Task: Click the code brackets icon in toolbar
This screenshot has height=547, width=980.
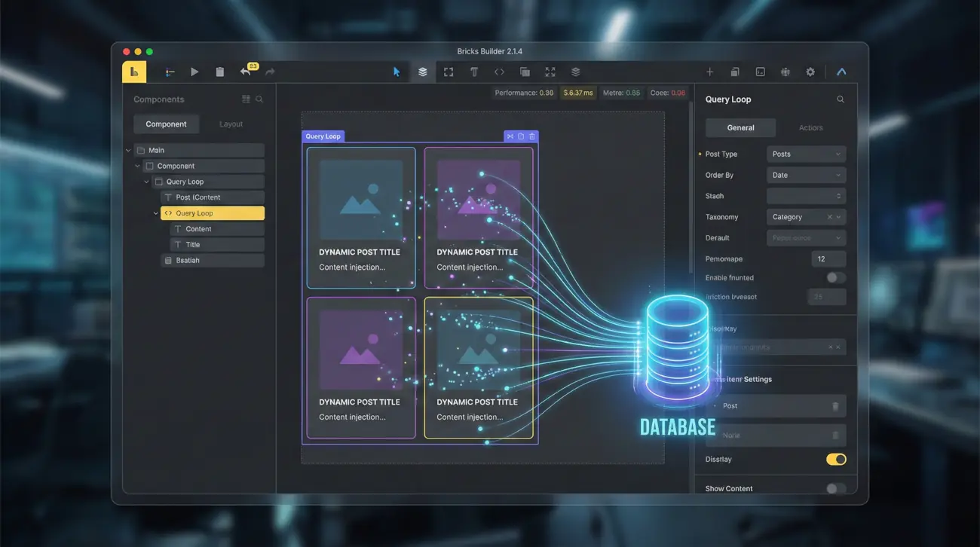Action: coord(499,72)
